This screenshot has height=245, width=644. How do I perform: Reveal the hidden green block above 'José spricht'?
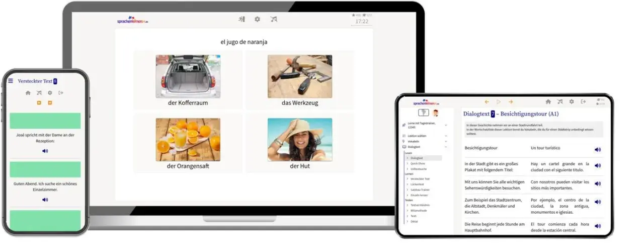(45, 120)
